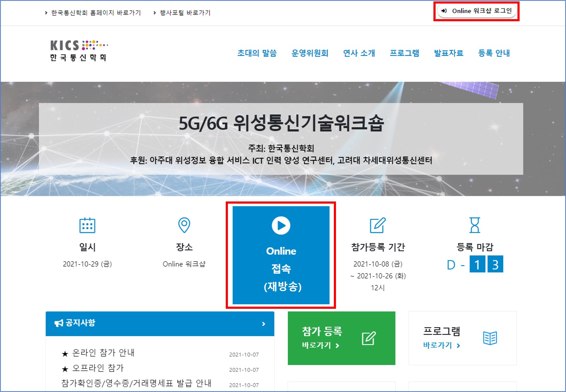Click the megaphone icon beside 공지사항
Viewport: 566px width, 392px height.
tap(58, 323)
